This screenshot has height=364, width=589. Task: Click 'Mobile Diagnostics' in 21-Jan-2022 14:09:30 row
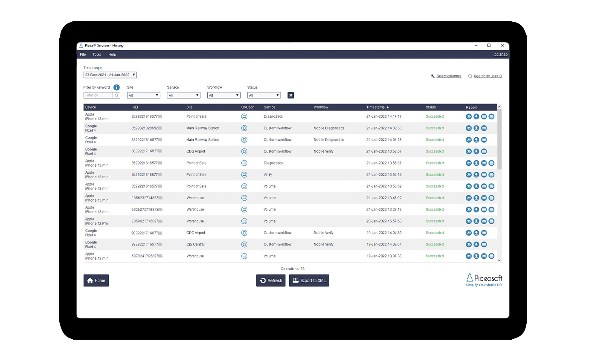(x=329, y=128)
